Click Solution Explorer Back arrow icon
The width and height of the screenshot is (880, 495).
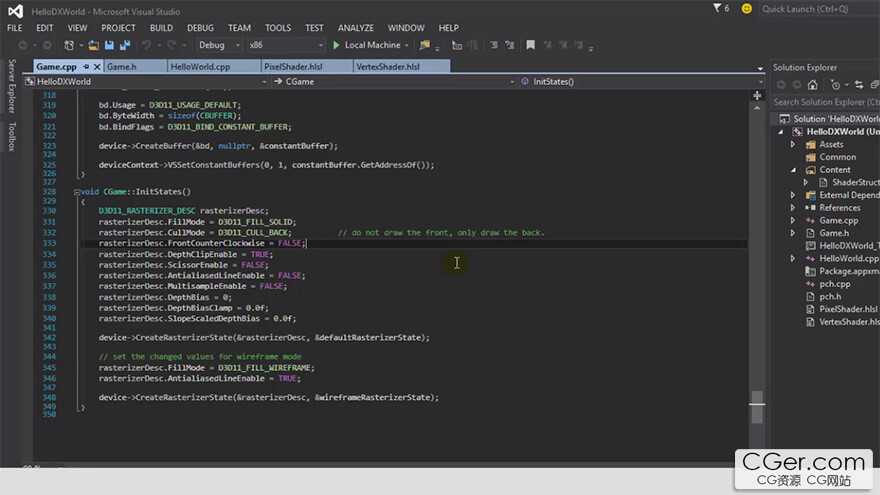tap(781, 85)
